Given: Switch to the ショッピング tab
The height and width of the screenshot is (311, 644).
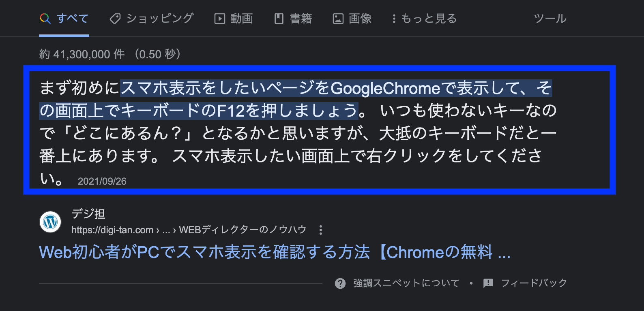Looking at the screenshot, I should (x=152, y=19).
